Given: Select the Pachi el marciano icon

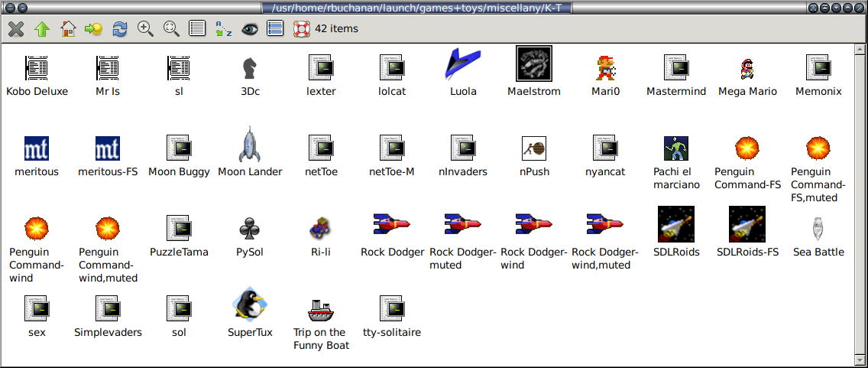Looking at the screenshot, I should [x=676, y=148].
